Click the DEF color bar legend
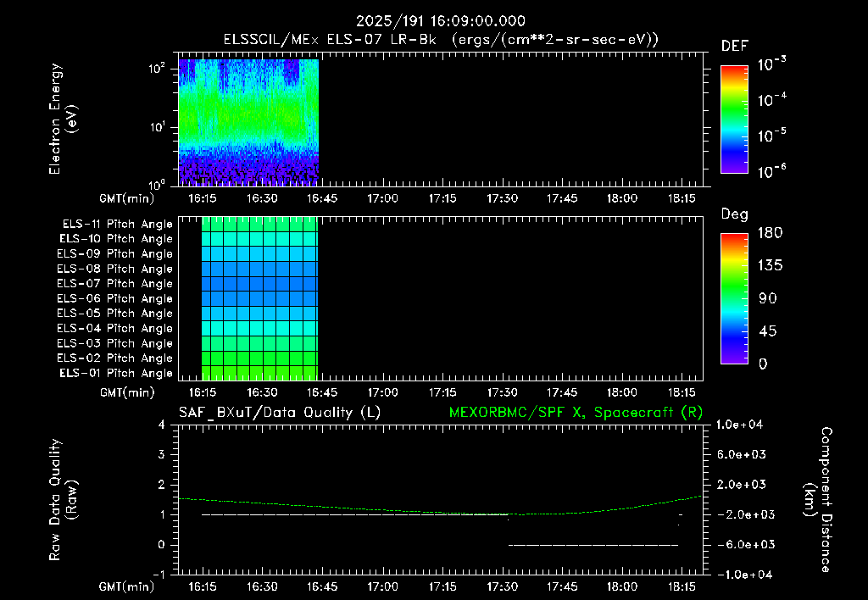 click(x=734, y=119)
